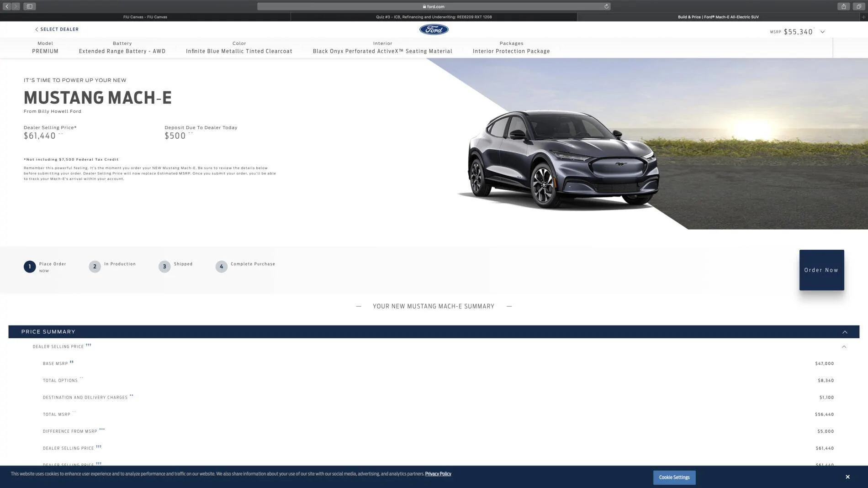The height and width of the screenshot is (488, 868).
Task: Select step 4 Complete Purchase circle
Action: tap(221, 267)
